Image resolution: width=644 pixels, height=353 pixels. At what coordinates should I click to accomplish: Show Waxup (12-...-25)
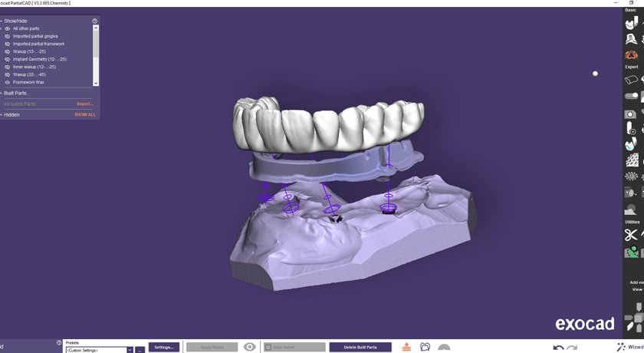pos(8,51)
